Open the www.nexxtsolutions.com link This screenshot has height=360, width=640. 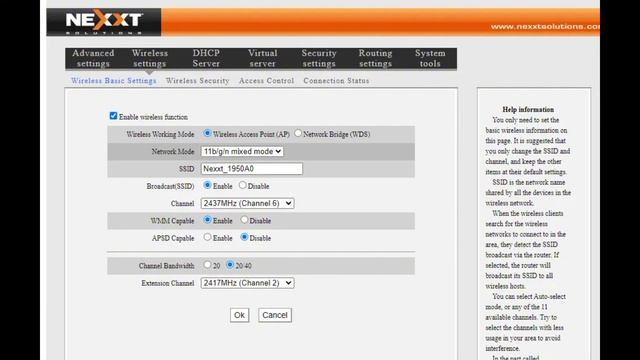(545, 27)
